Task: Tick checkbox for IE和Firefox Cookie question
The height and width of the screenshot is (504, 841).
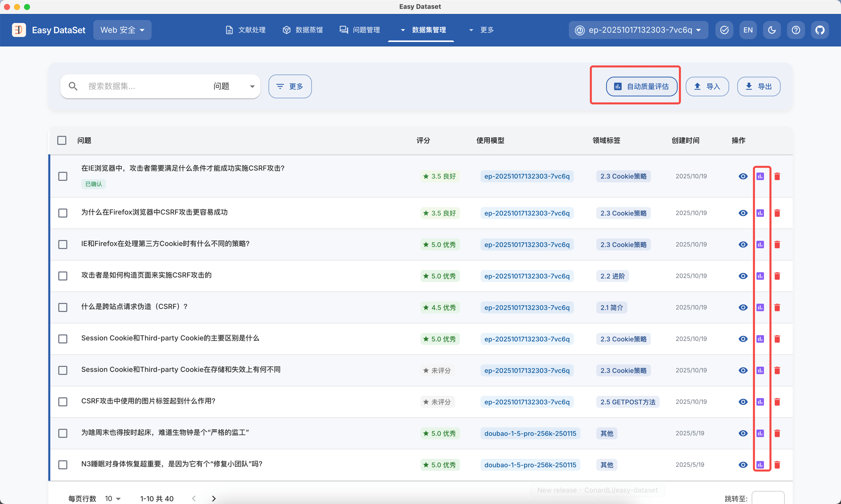Action: 63,244
